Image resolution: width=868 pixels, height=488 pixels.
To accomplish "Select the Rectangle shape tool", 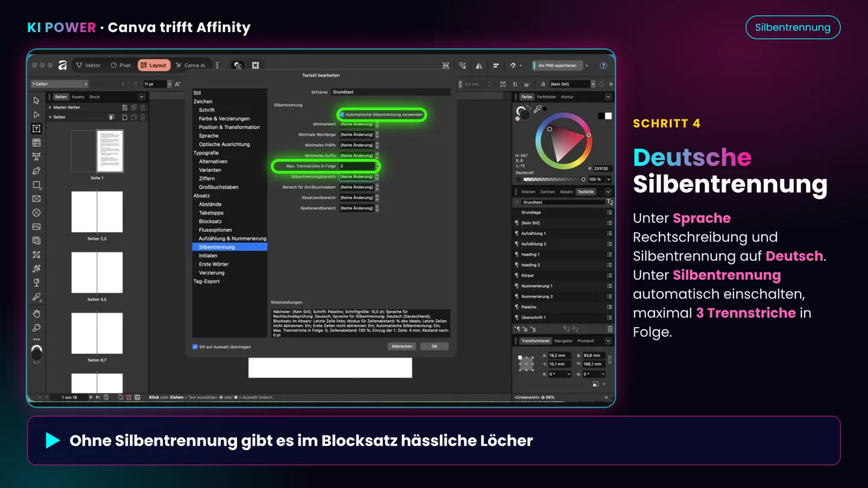I will 36,185.
